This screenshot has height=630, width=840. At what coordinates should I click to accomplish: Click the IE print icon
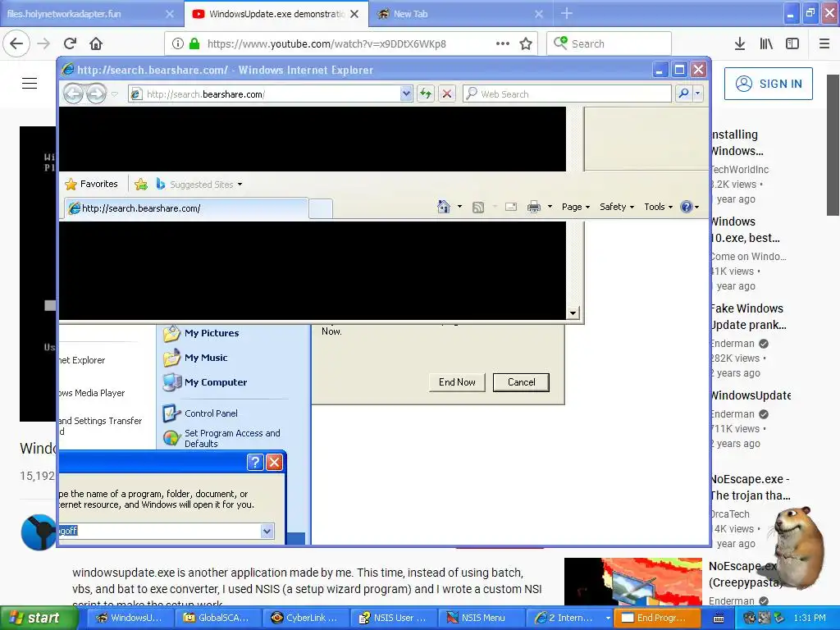click(534, 207)
